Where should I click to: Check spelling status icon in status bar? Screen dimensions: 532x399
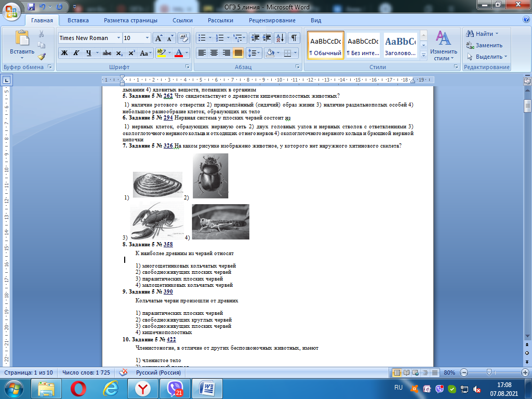pos(123,373)
